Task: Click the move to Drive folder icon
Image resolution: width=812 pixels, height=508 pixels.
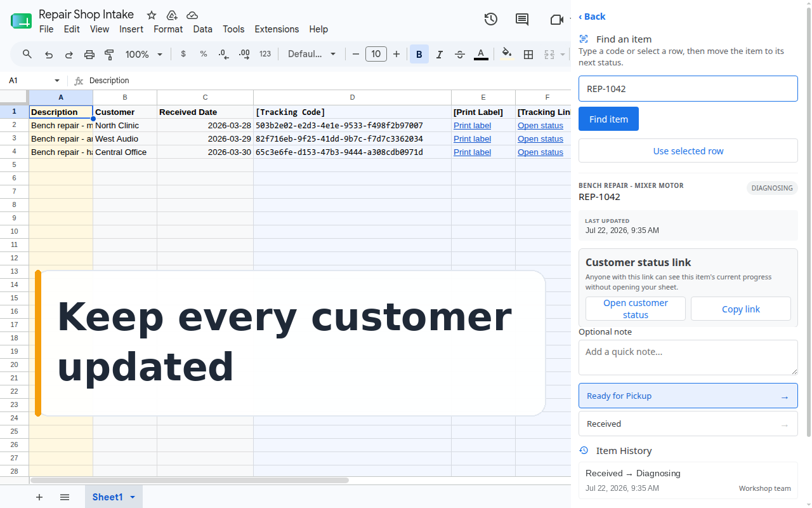Action: tap(172, 15)
